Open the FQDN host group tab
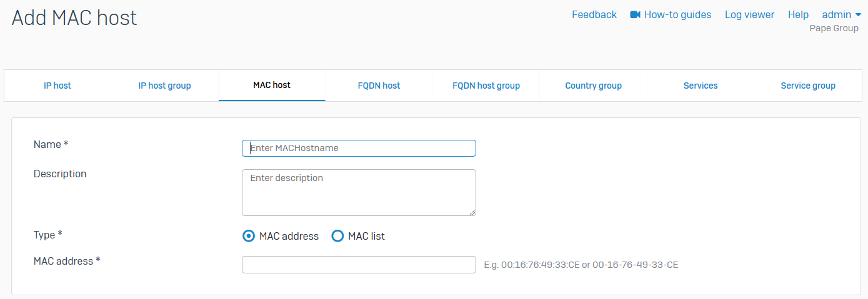Image resolution: width=868 pixels, height=299 pixels. [486, 86]
